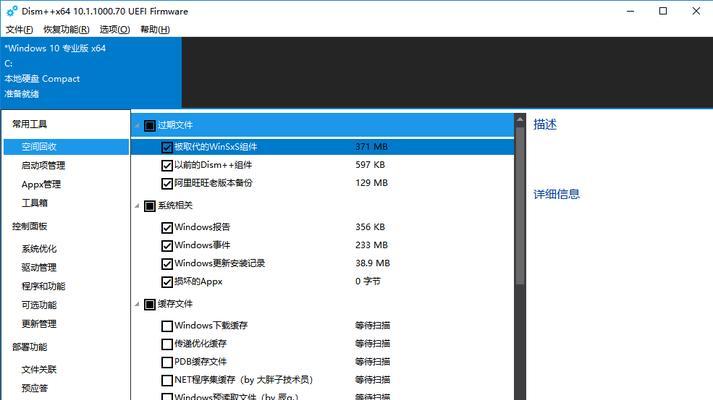The image size is (713, 400).
Task: Check Windows下载缓存 checkbox
Action: click(167, 326)
